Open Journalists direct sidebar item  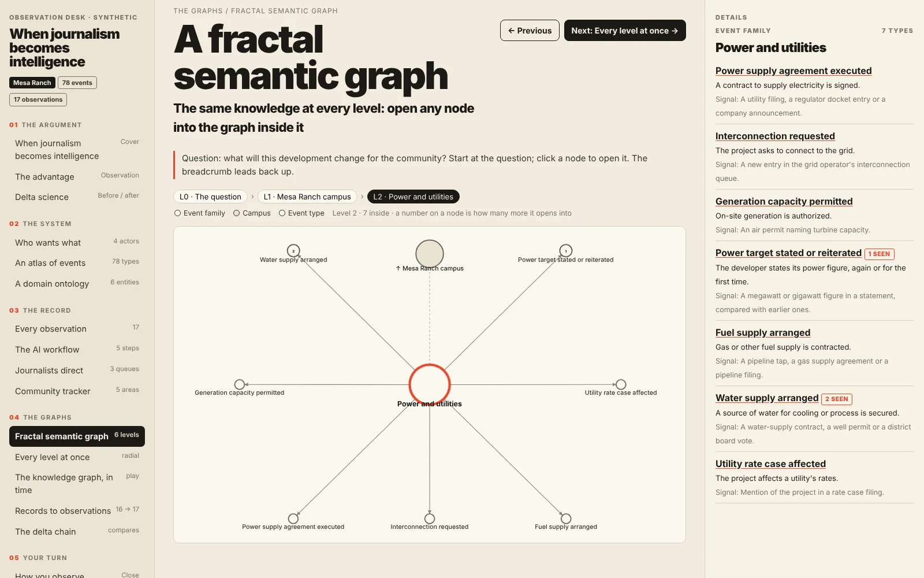77,370
